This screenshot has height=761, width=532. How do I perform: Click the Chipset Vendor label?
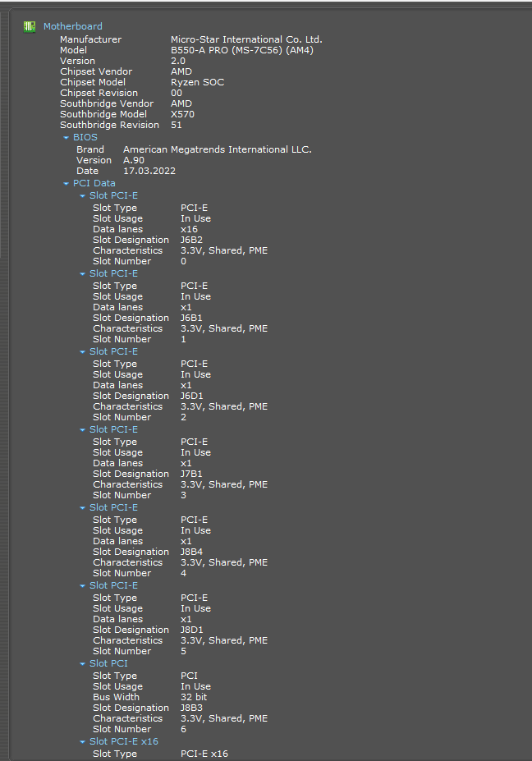point(96,71)
